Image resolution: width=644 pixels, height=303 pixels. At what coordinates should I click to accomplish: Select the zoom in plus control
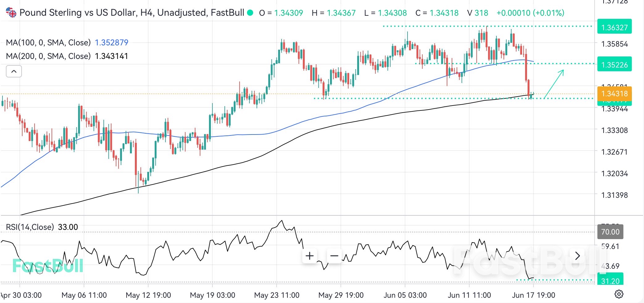tap(309, 255)
